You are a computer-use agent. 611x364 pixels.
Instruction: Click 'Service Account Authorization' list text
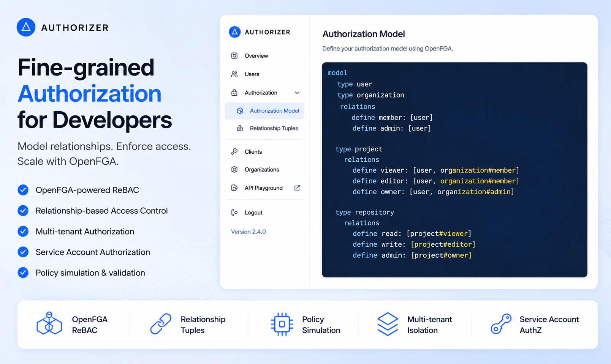pyautogui.click(x=93, y=252)
